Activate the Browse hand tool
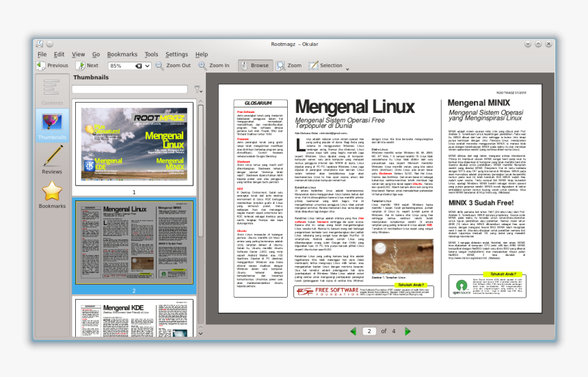 [x=255, y=66]
